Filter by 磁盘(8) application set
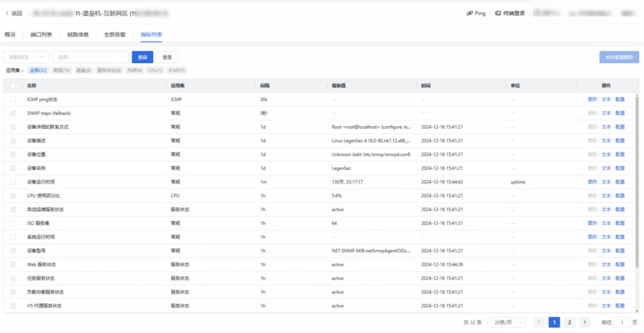 point(84,70)
